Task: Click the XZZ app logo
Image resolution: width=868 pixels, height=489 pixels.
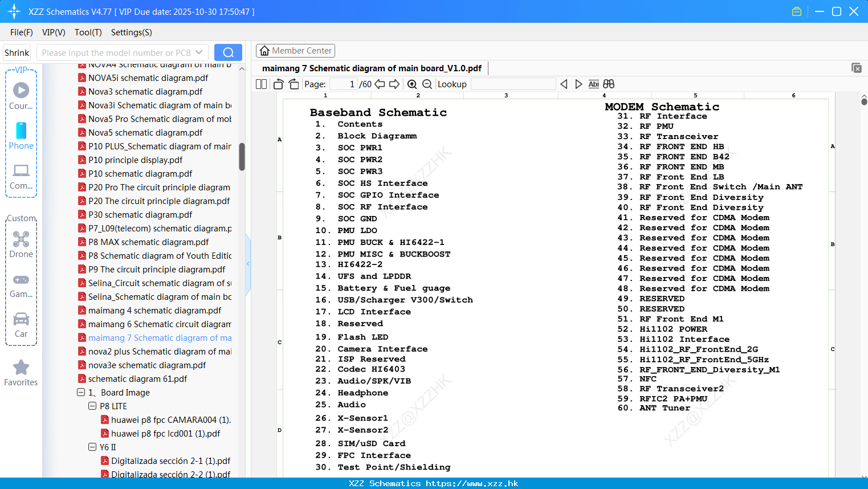Action: pos(14,11)
